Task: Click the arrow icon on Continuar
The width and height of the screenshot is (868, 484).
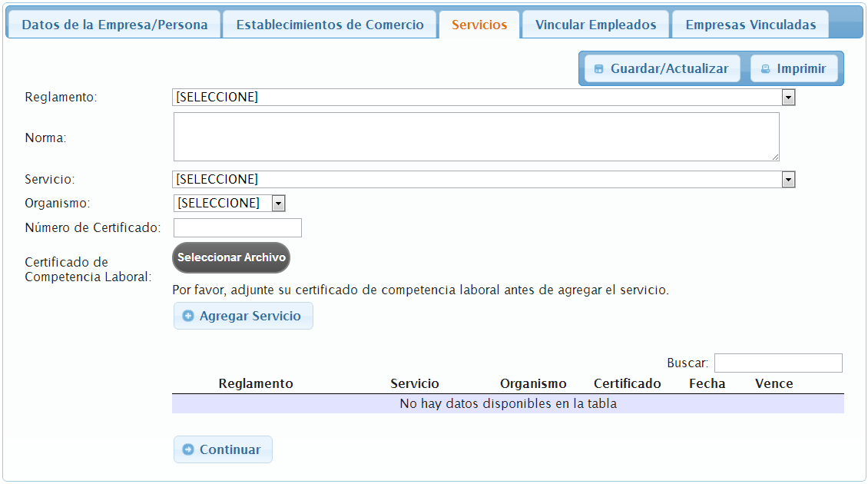Action: click(188, 450)
